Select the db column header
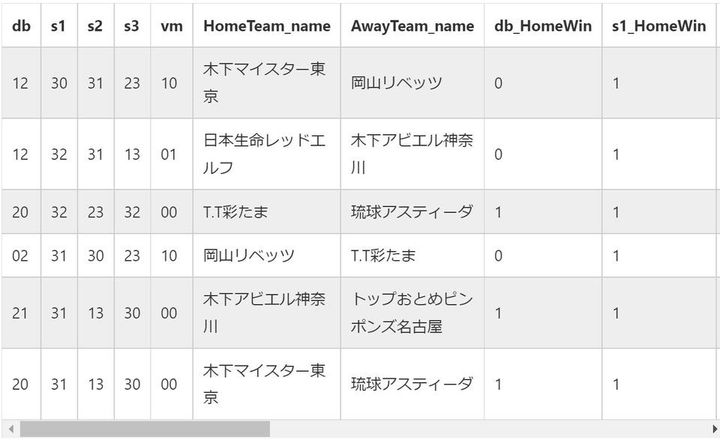This screenshot has width=720, height=440. pyautogui.click(x=20, y=27)
